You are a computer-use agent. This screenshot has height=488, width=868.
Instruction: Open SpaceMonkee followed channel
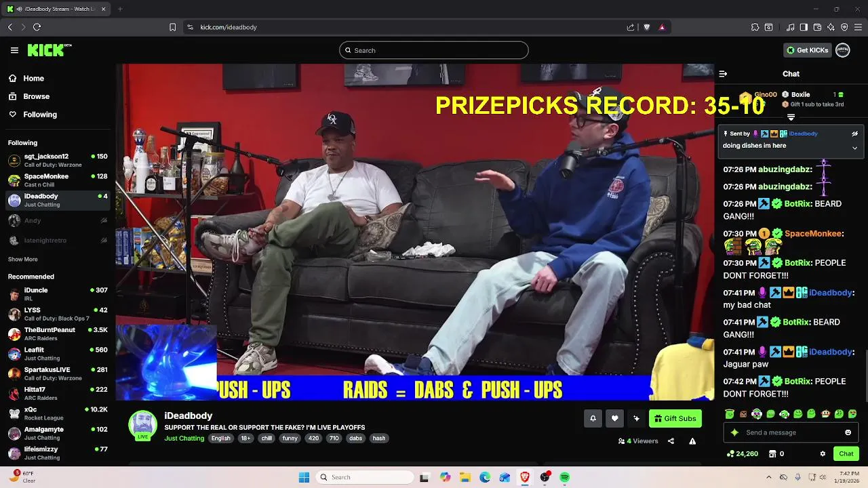coord(58,180)
